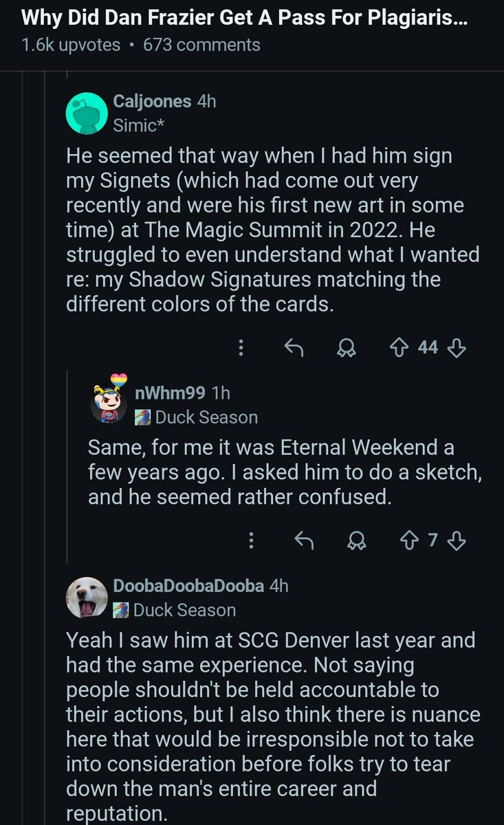Screen dimensions: 504x825
Task: Upvote Caljoones' comment
Action: [398, 349]
